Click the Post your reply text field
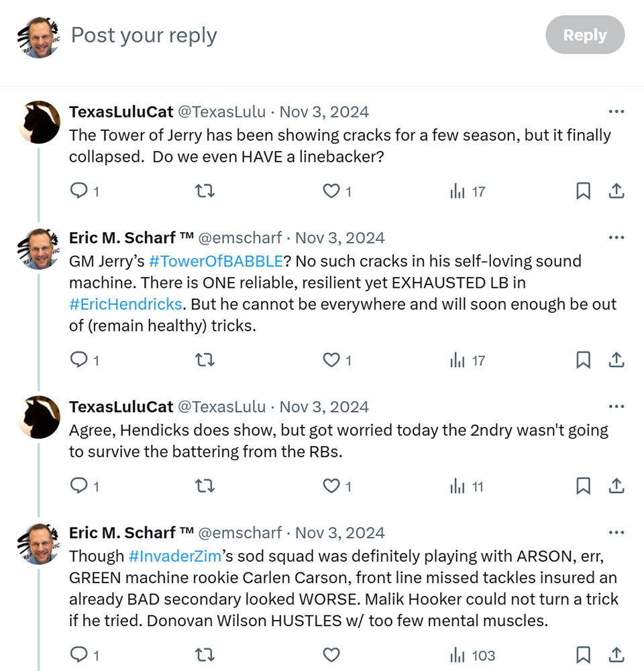Screen dimensions: 644x671 click(300, 35)
